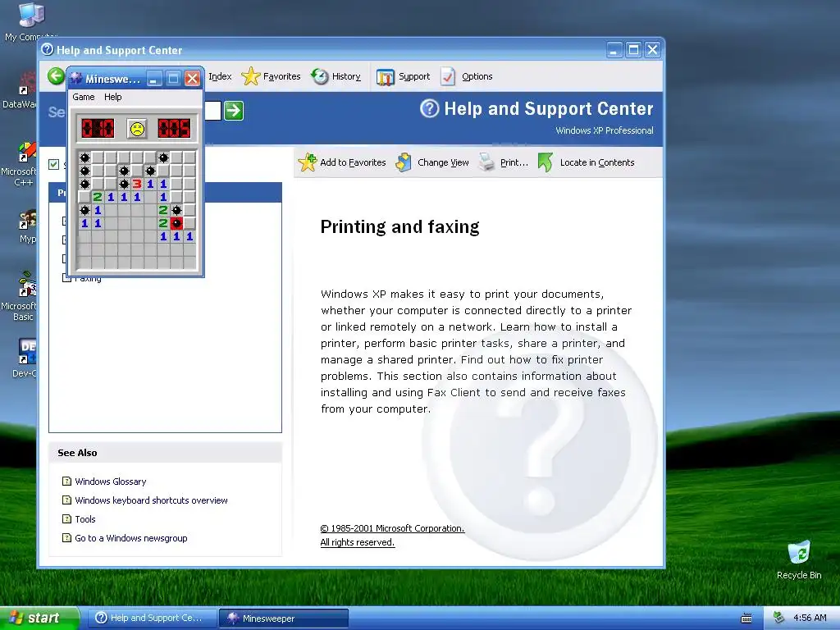Open the Help menu in Minesweeper

(113, 97)
